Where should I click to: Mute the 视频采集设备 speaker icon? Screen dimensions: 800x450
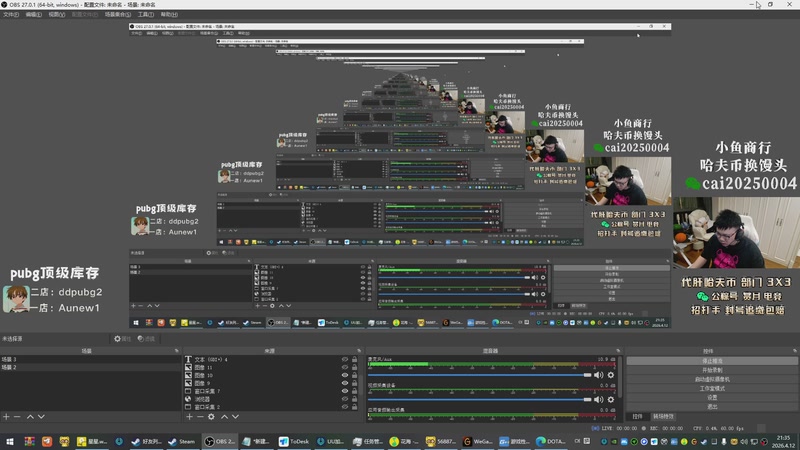(598, 399)
